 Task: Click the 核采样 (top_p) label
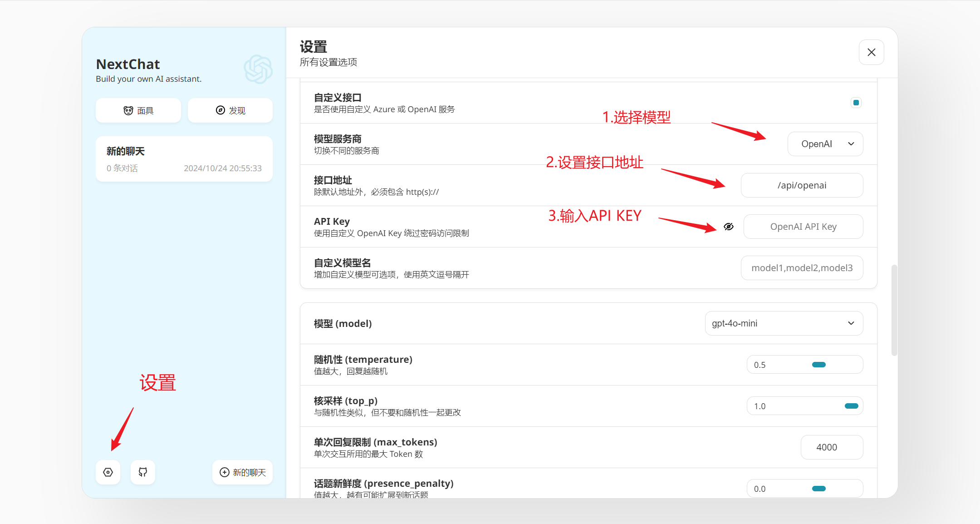click(346, 401)
